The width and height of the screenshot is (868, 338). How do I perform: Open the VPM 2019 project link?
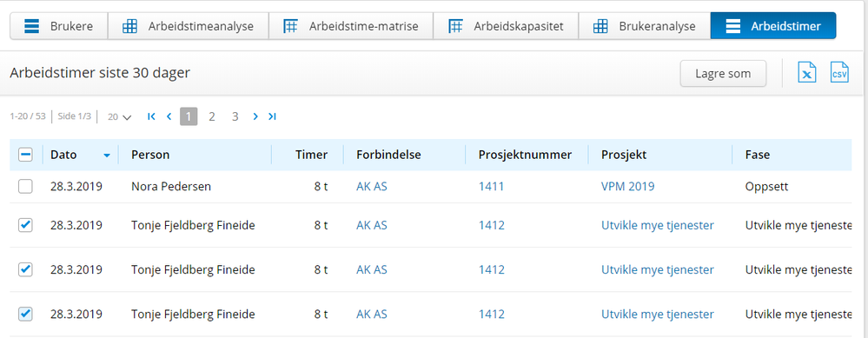(x=627, y=187)
